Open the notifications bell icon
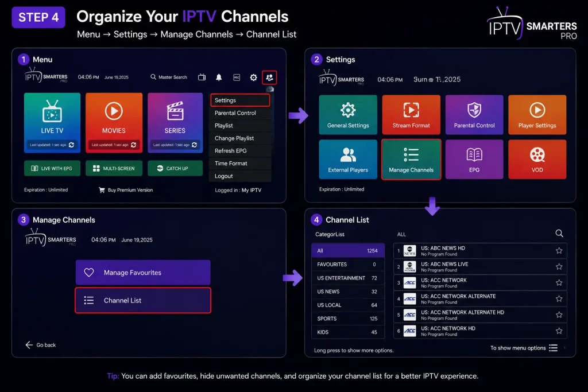The width and height of the screenshot is (588, 392). (219, 77)
